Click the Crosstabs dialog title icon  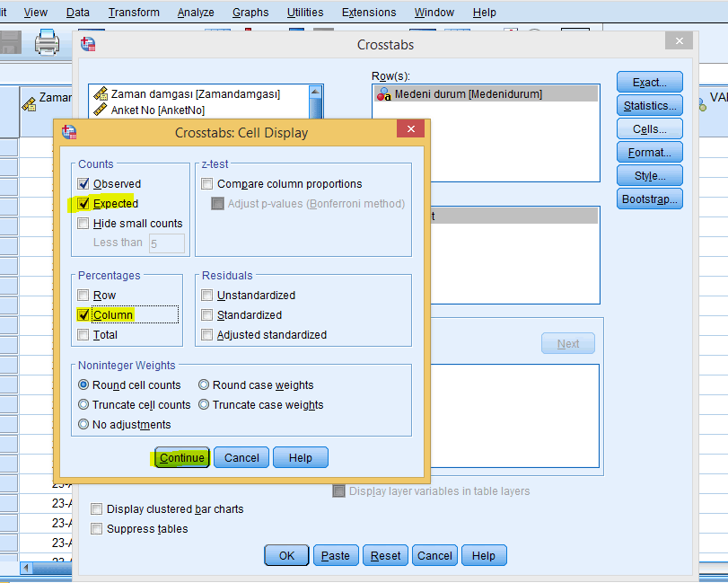(88, 44)
